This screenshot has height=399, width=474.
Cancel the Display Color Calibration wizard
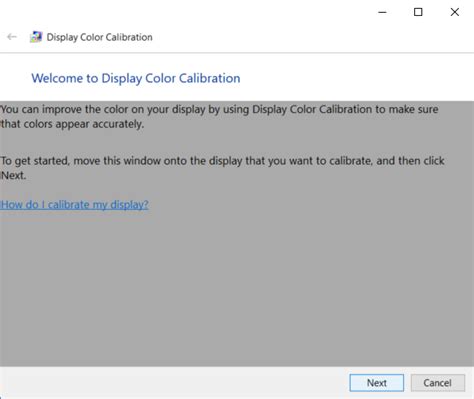pyautogui.click(x=438, y=383)
